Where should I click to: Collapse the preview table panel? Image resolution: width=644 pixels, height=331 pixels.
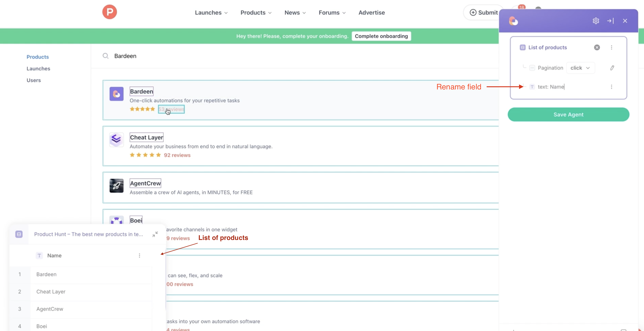point(155,234)
